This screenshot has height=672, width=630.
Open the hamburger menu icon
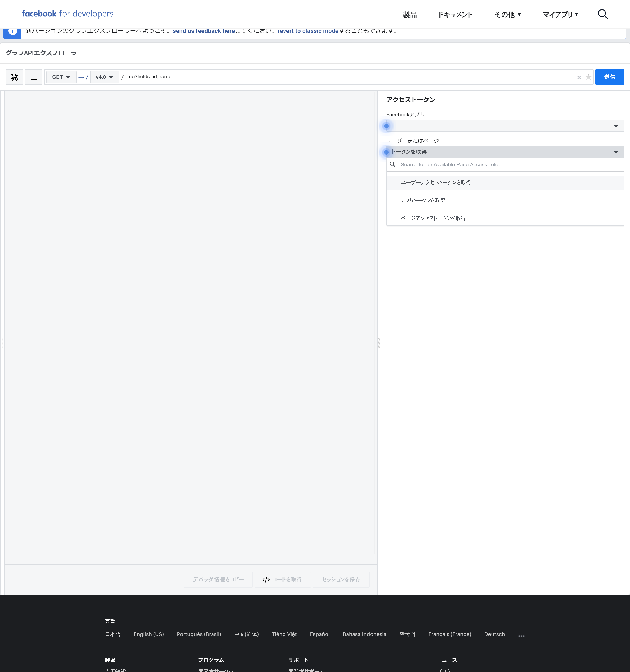point(33,77)
